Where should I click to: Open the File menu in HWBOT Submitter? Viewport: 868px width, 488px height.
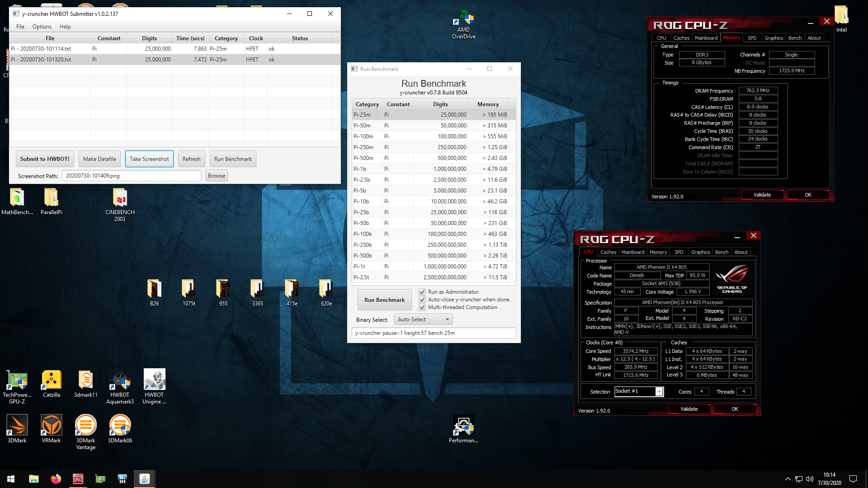coord(20,27)
